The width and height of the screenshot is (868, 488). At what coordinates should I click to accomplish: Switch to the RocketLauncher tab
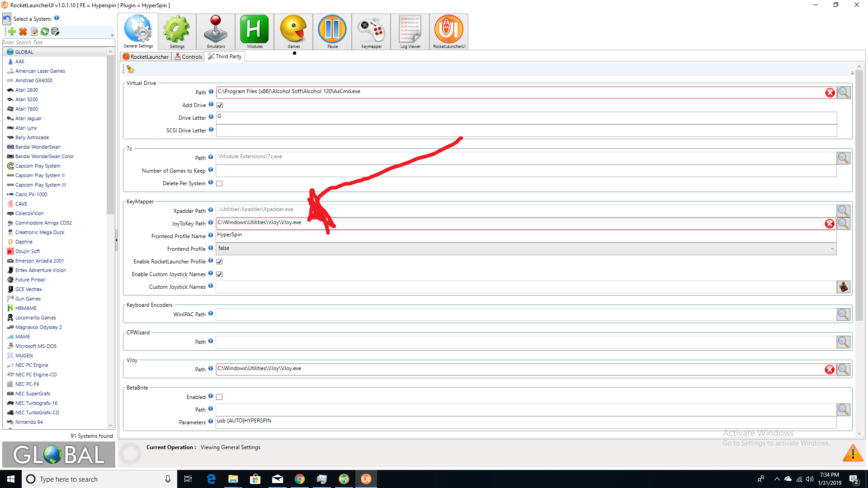coord(146,56)
